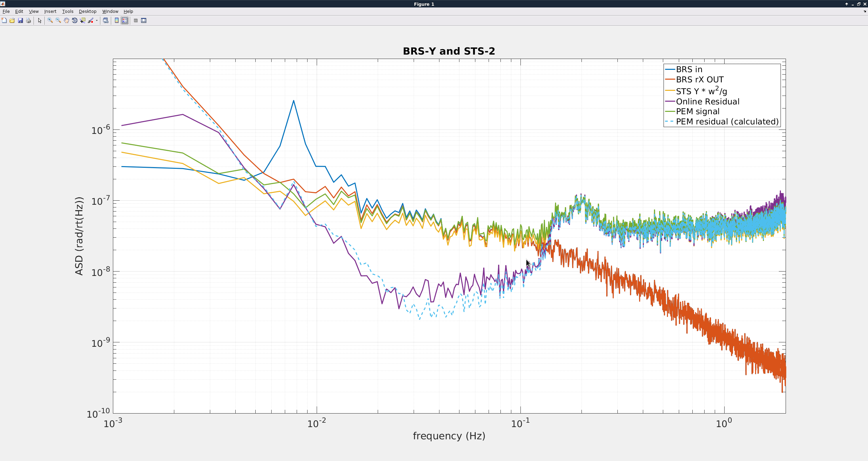Select the Zoom Out magnifier tool
The image size is (868, 461).
pos(58,21)
